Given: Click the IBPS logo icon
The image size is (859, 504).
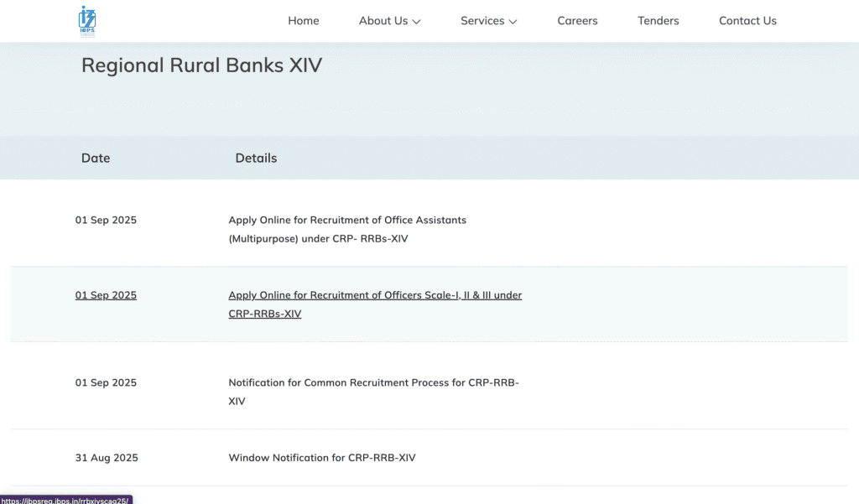Looking at the screenshot, I should click(x=87, y=21).
